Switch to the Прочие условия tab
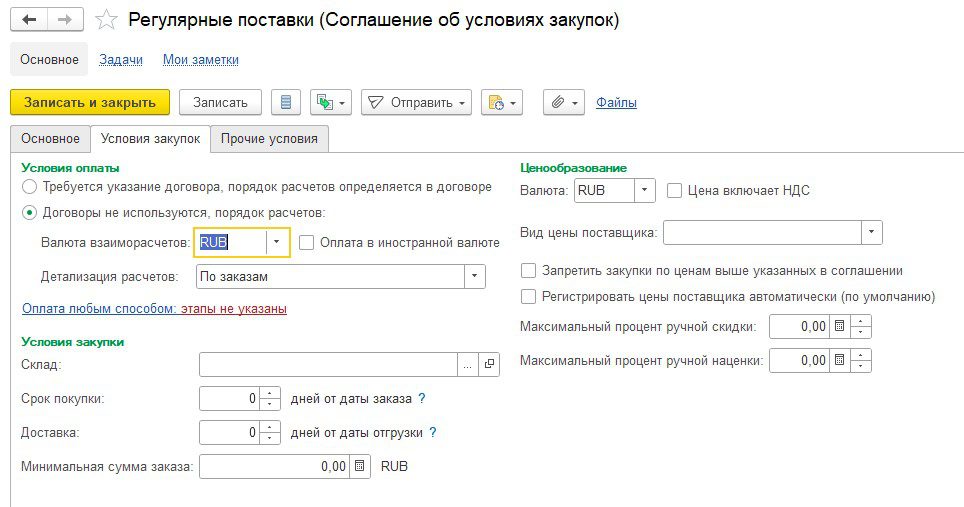This screenshot has height=507, width=964. tap(269, 139)
